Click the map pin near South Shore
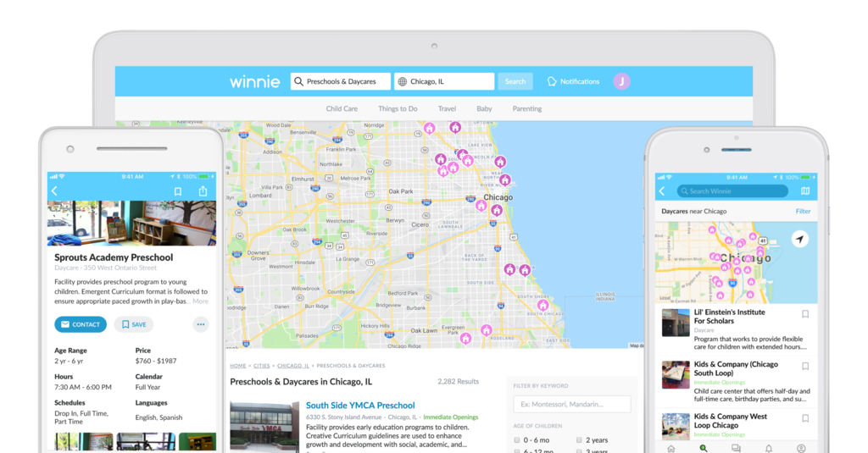 tap(543, 305)
